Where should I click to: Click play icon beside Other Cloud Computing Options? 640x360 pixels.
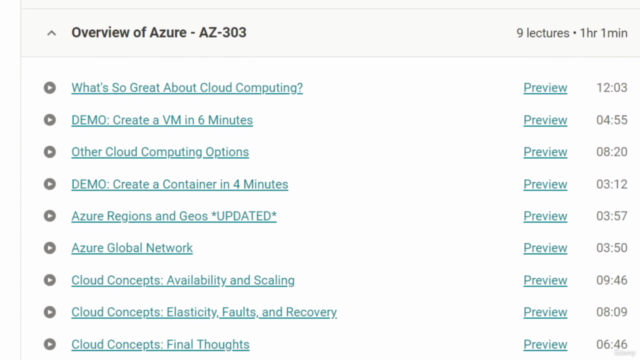pyautogui.click(x=50, y=152)
